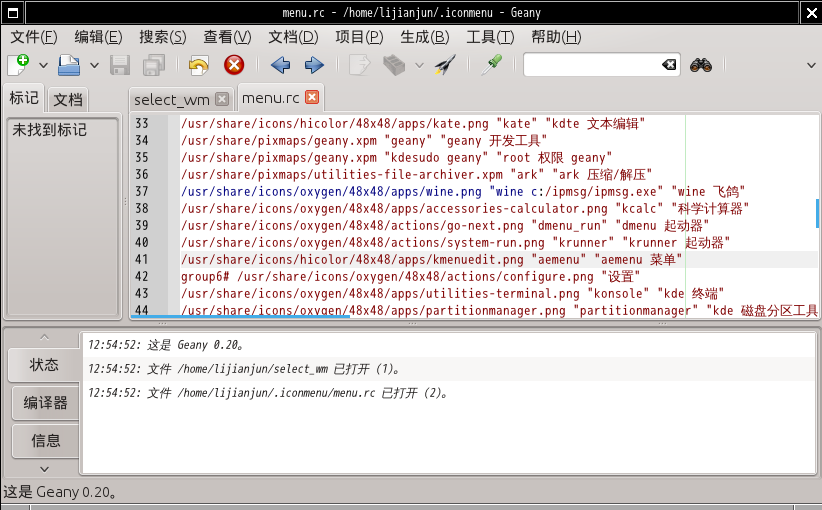Click the New file toolbar icon
The height and width of the screenshot is (510, 822).
pos(18,65)
